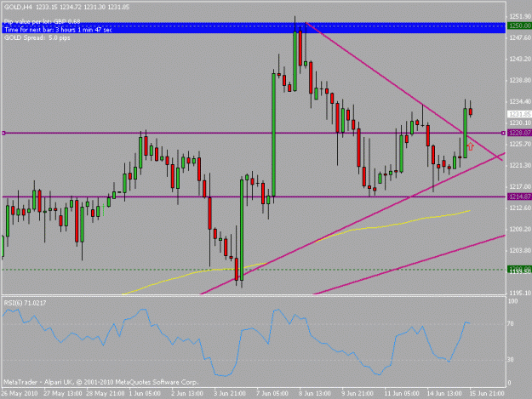Select the right handle of the 1228.07 line
532x399 pixels.
point(503,133)
